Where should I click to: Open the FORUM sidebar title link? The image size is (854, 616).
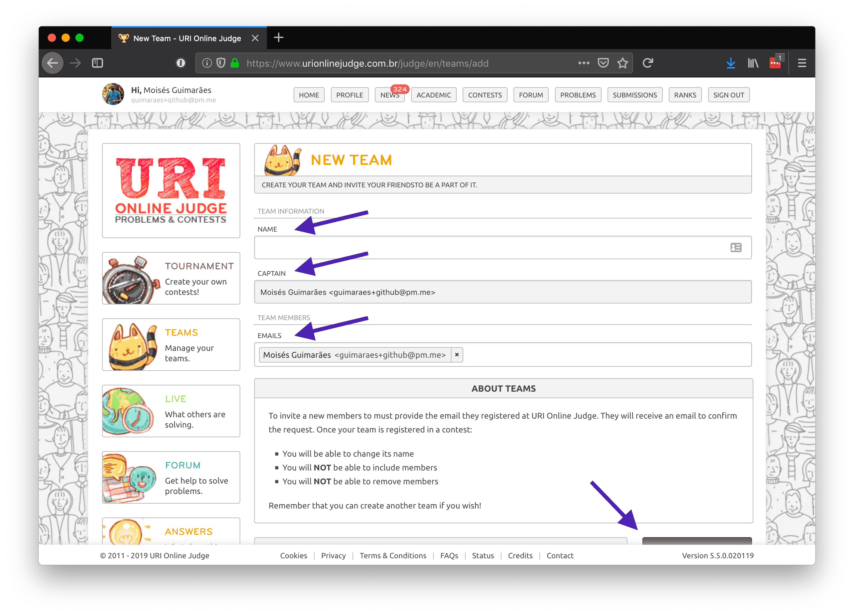[x=183, y=465]
